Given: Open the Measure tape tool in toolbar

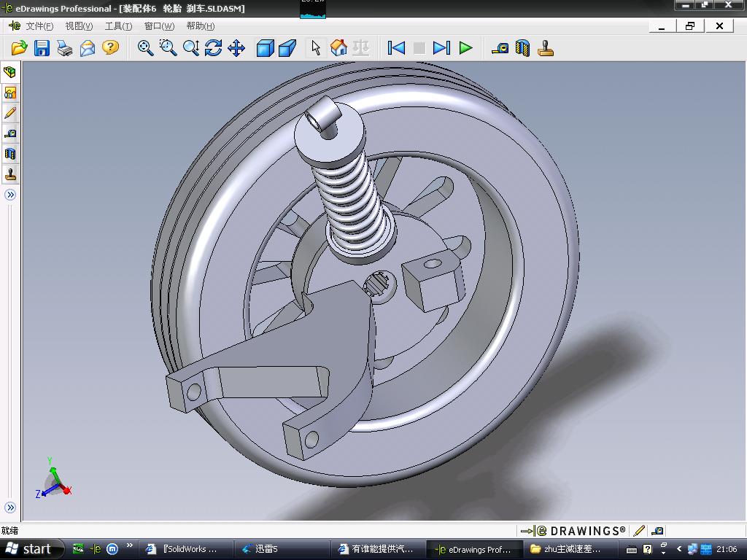Looking at the screenshot, I should pos(500,48).
